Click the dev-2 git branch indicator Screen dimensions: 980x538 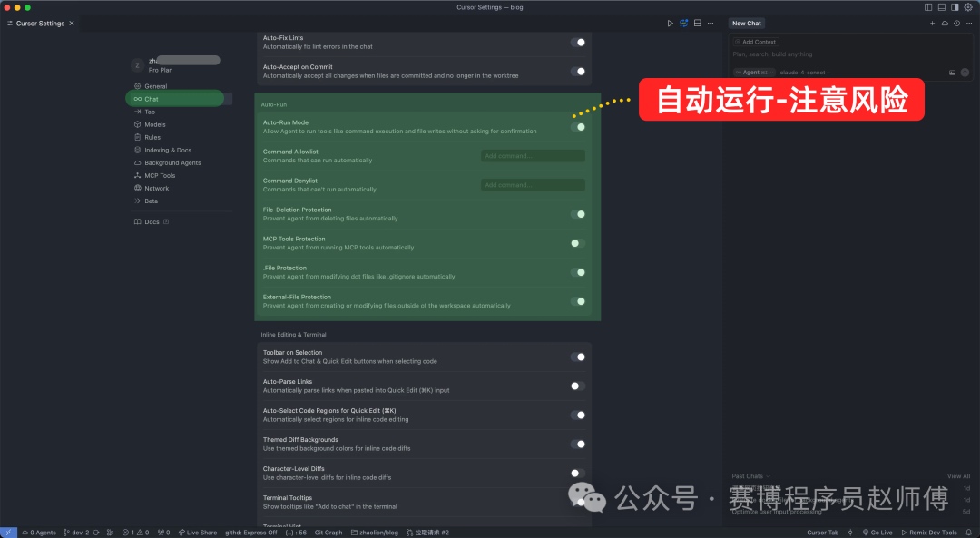(x=76, y=533)
